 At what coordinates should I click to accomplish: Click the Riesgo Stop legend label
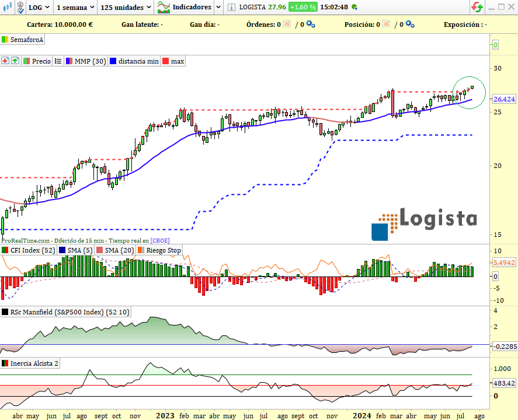click(x=159, y=250)
